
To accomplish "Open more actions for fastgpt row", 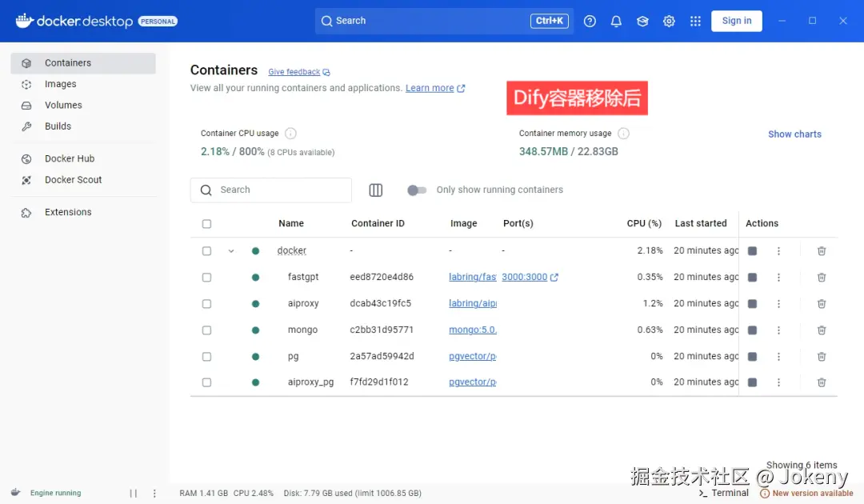I will coord(778,277).
